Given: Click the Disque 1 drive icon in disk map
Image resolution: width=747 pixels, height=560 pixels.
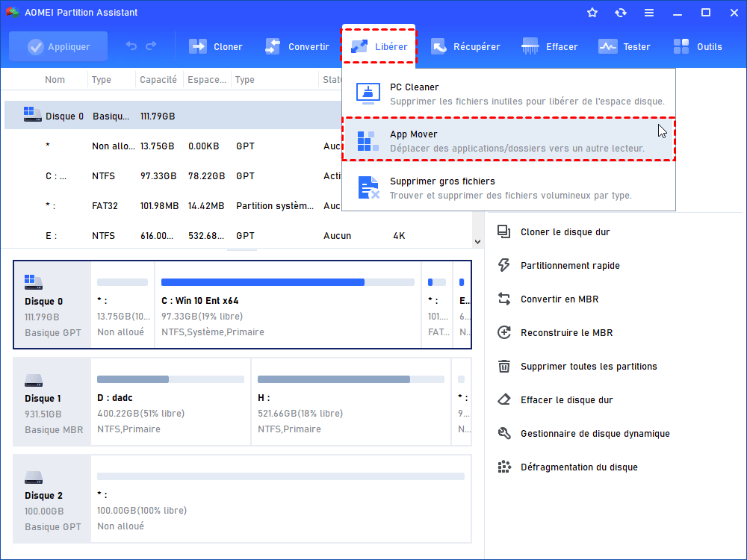Looking at the screenshot, I should pos(34,381).
